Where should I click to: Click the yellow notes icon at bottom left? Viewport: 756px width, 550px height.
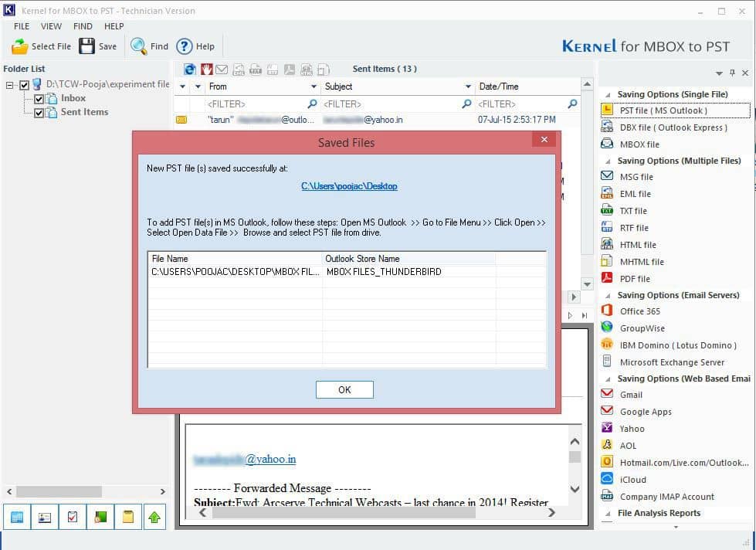tap(127, 518)
